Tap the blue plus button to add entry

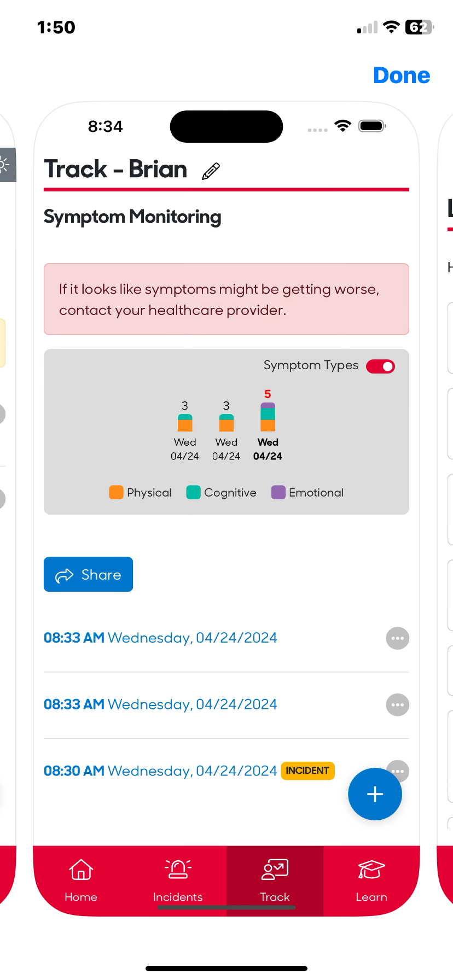click(x=375, y=794)
